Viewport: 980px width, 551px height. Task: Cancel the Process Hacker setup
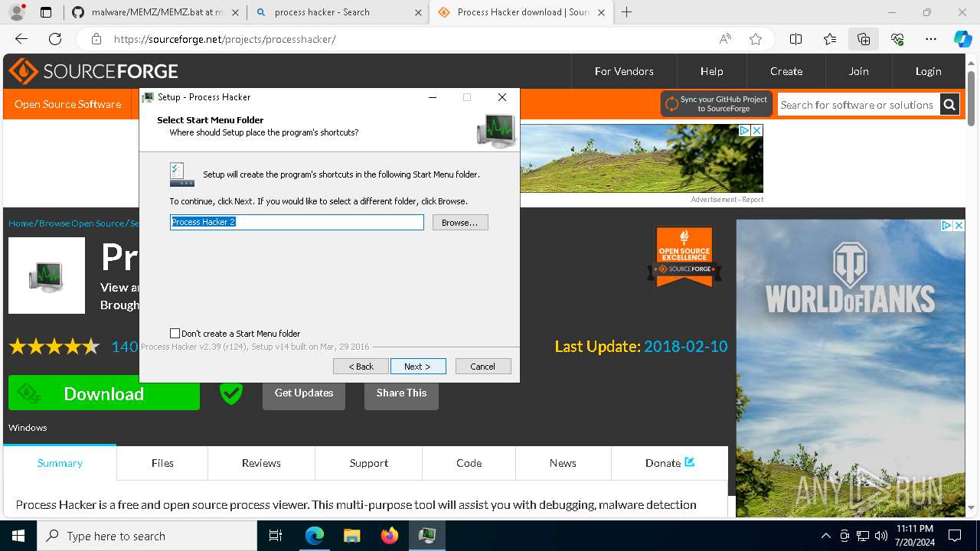tap(483, 367)
